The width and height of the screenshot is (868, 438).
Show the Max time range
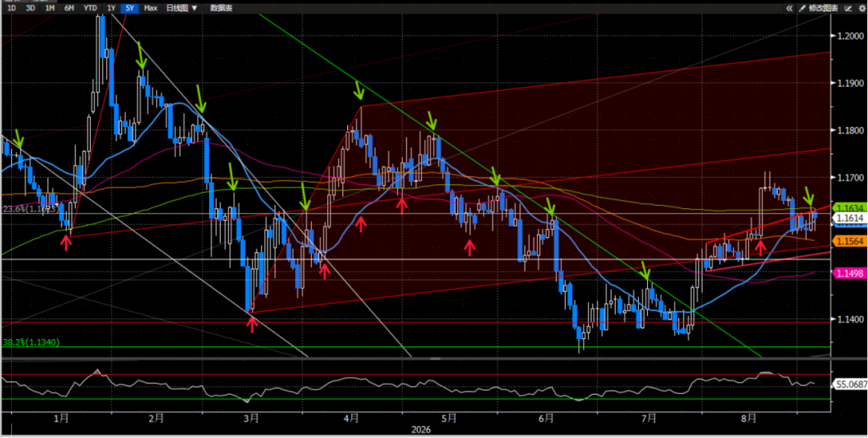point(149,8)
